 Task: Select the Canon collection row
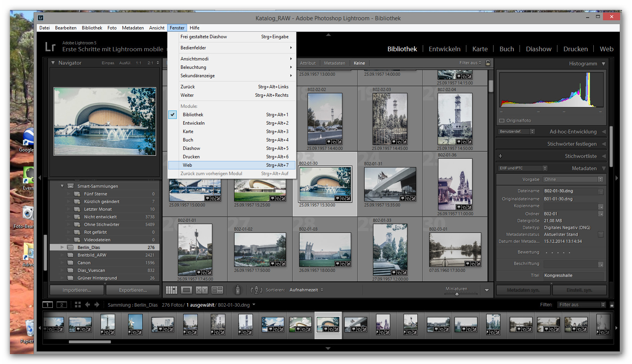tap(104, 263)
